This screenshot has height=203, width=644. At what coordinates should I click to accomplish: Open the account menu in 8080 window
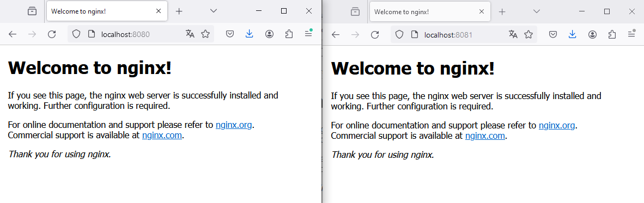[269, 34]
